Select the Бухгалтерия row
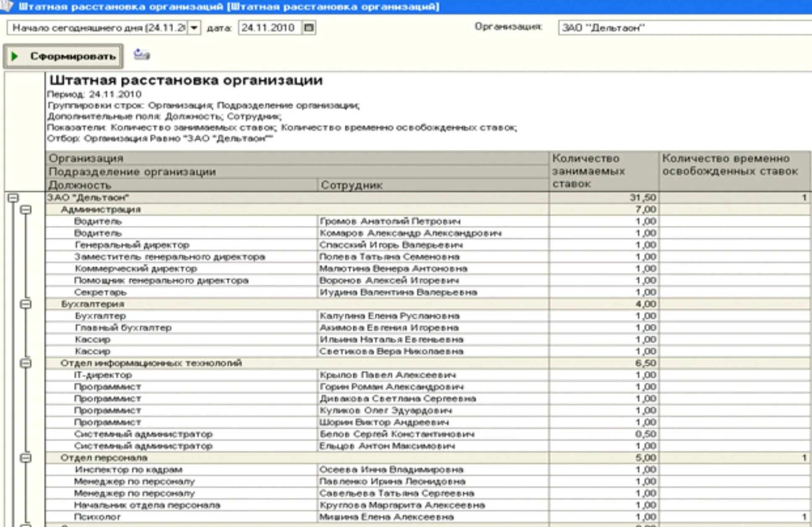This screenshot has height=527, width=812. (x=428, y=304)
